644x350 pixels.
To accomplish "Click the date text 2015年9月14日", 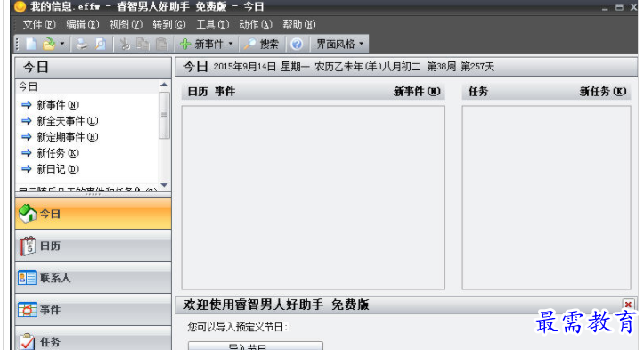I will [x=245, y=67].
